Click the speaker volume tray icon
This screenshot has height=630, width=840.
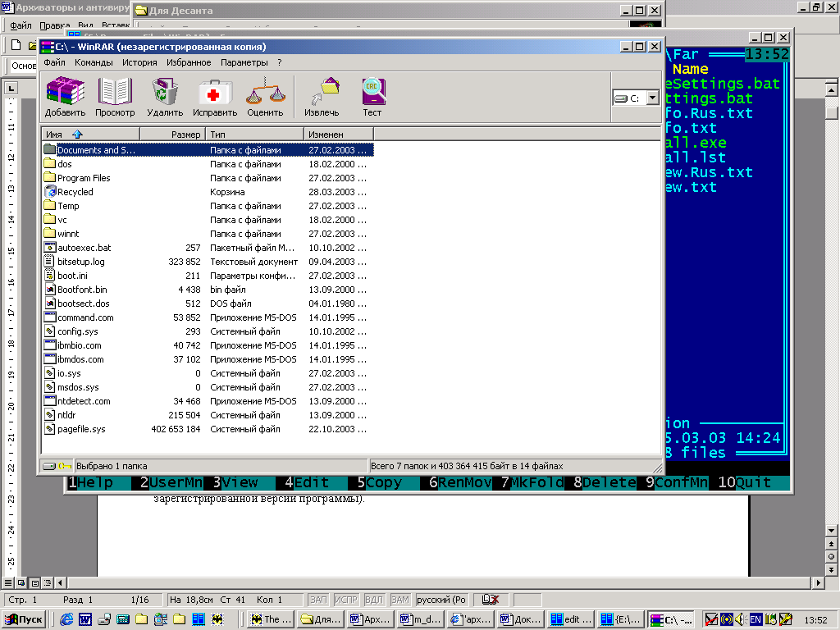pos(741,619)
